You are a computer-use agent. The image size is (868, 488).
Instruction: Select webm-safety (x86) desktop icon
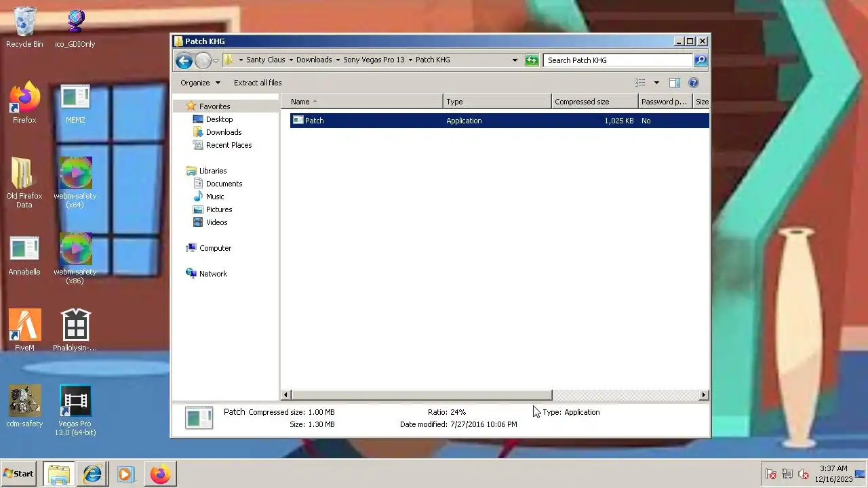click(75, 259)
